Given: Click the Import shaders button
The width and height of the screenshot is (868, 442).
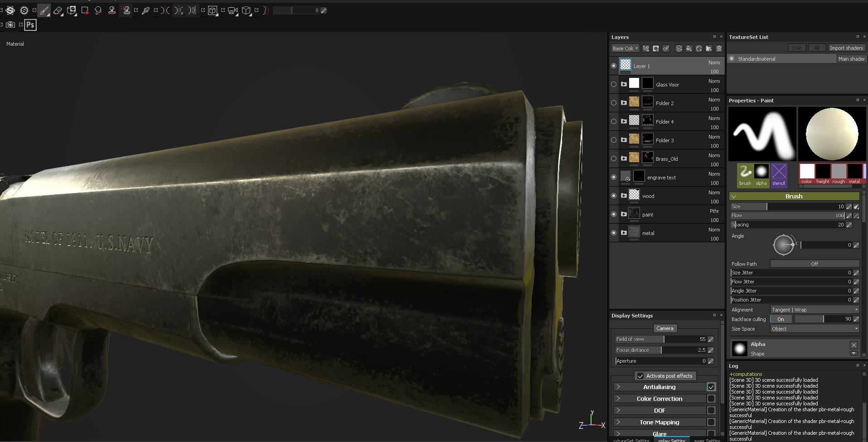Looking at the screenshot, I should pos(846,48).
